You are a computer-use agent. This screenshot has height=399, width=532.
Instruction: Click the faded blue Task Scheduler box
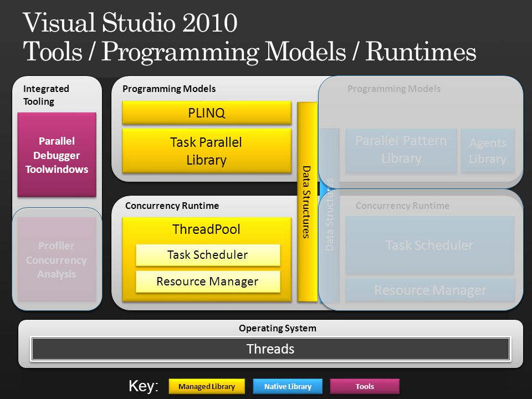click(x=429, y=245)
